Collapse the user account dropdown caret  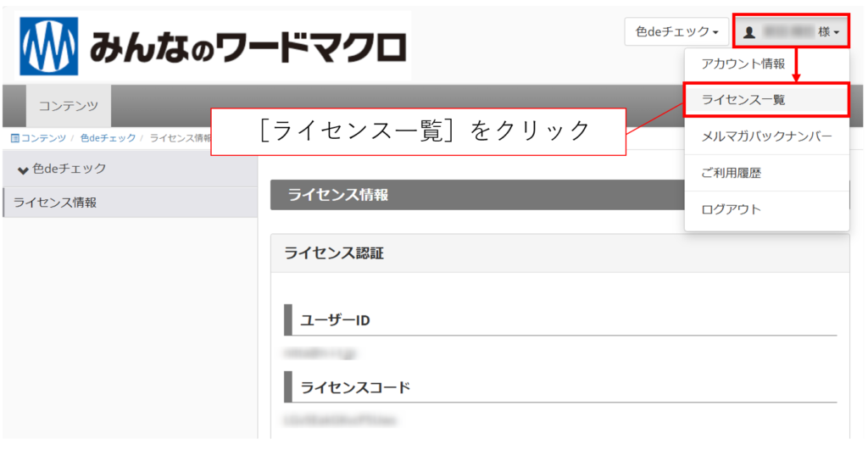[x=837, y=33]
